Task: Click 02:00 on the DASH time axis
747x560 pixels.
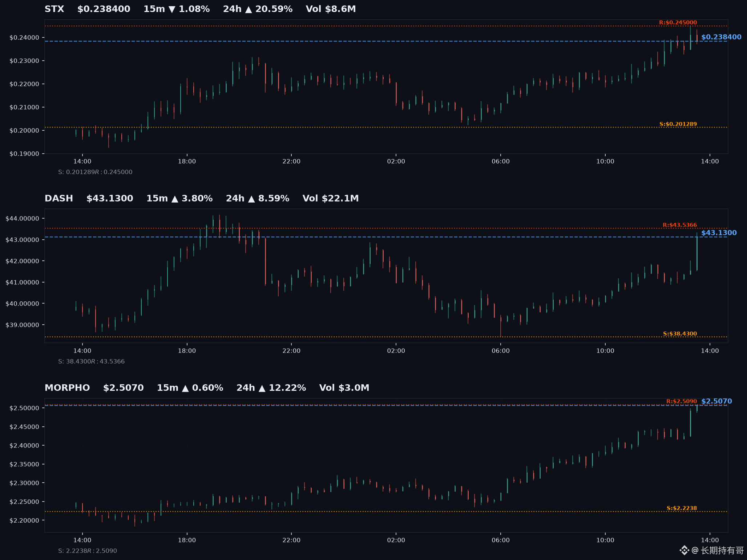Action: [x=396, y=351]
